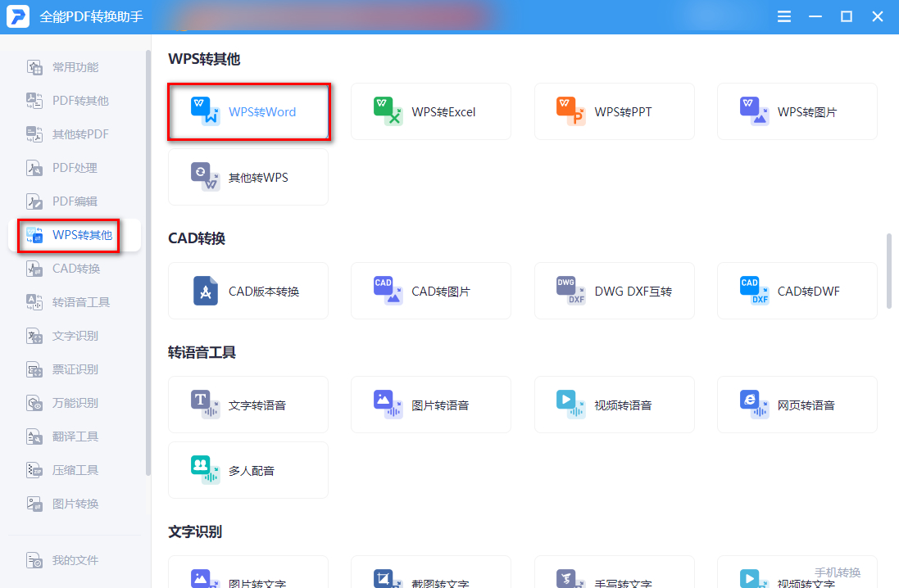Open the 我的文件 section
The width and height of the screenshot is (899, 588).
click(x=74, y=560)
